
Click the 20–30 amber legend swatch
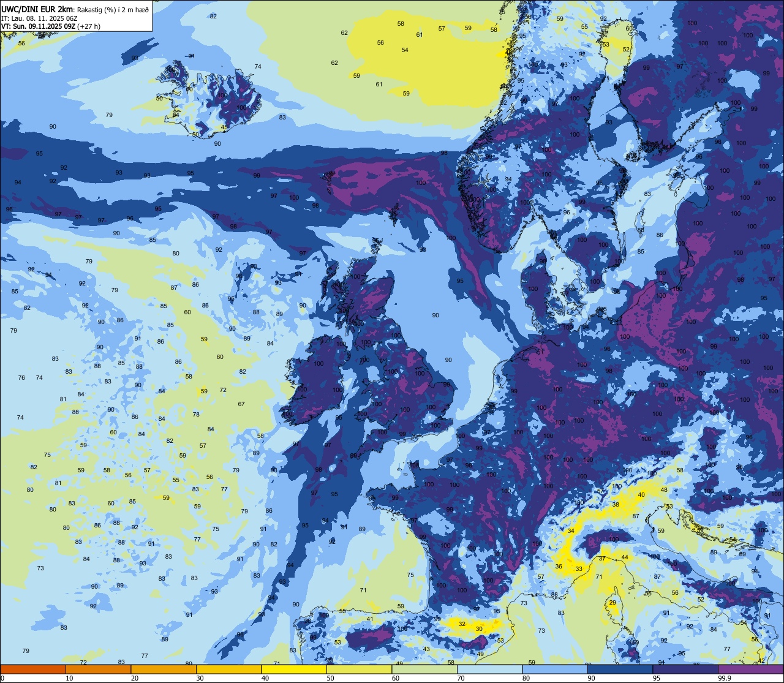point(164,670)
